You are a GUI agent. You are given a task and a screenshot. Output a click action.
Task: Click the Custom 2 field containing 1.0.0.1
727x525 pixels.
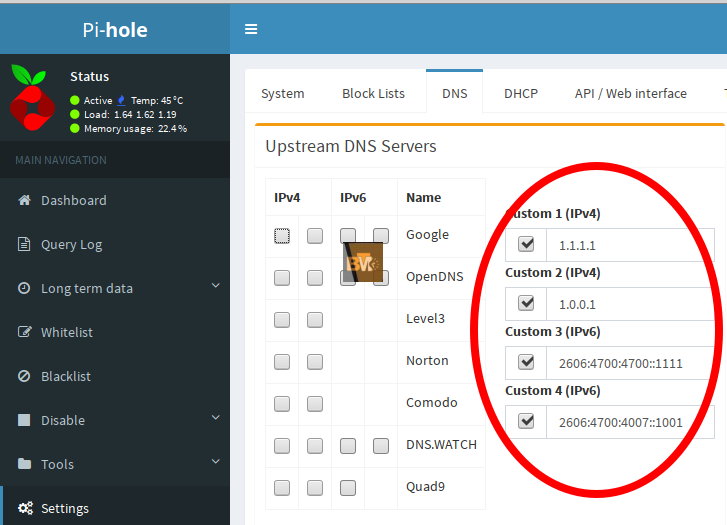coord(631,304)
